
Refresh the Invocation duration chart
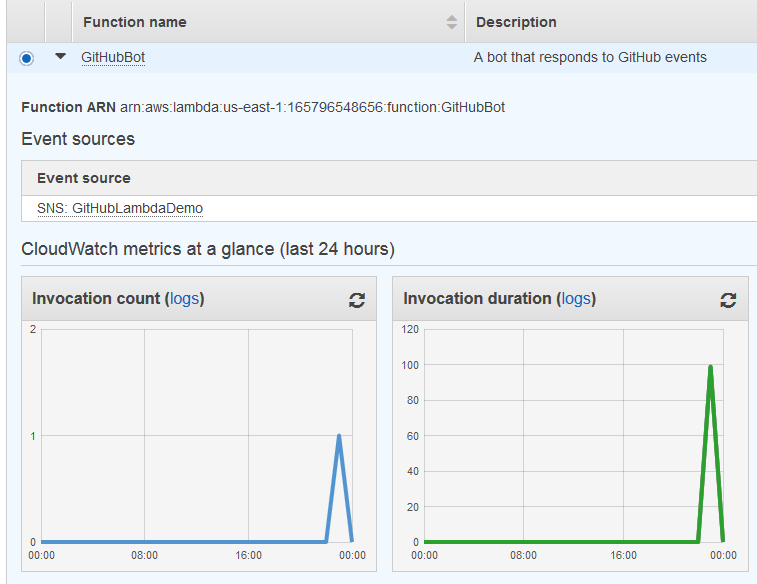pyautogui.click(x=728, y=300)
